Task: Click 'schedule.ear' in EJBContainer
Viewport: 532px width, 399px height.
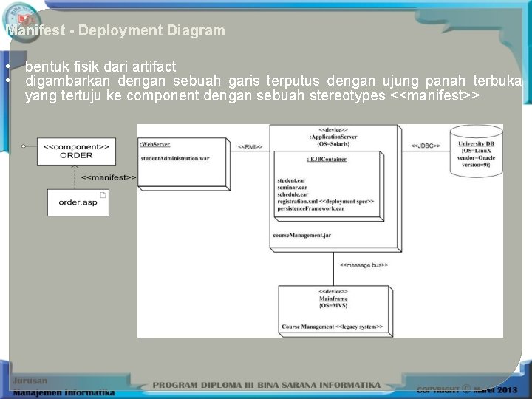Action: [x=293, y=194]
